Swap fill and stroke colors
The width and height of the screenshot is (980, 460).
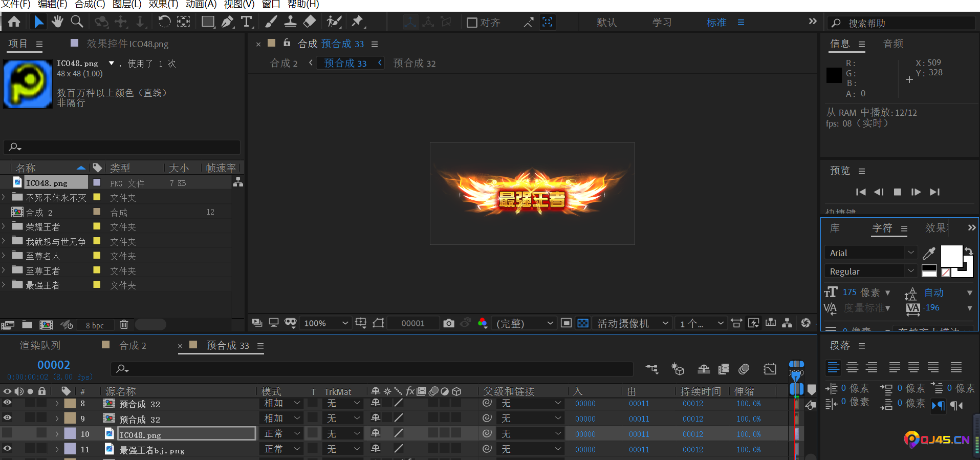tap(968, 251)
